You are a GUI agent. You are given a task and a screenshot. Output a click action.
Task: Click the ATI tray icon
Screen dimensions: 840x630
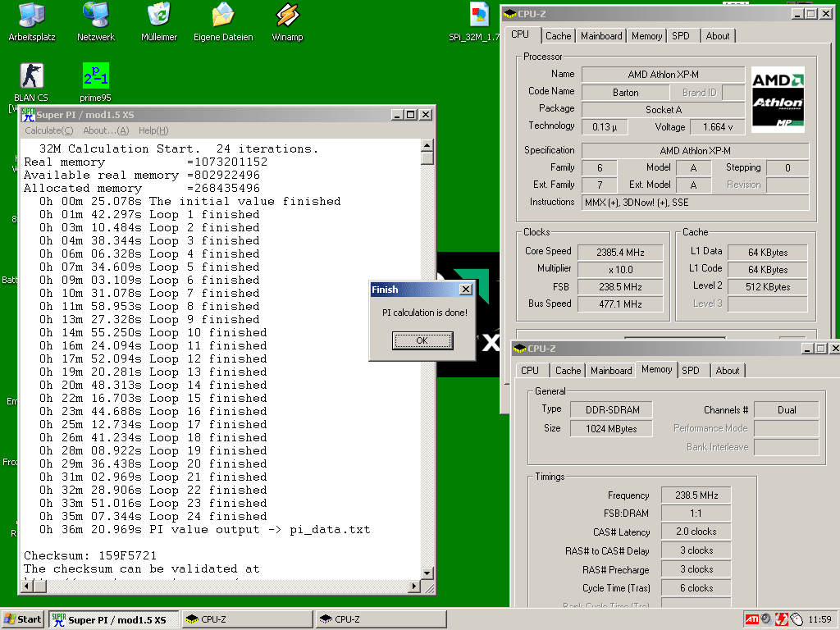point(752,619)
